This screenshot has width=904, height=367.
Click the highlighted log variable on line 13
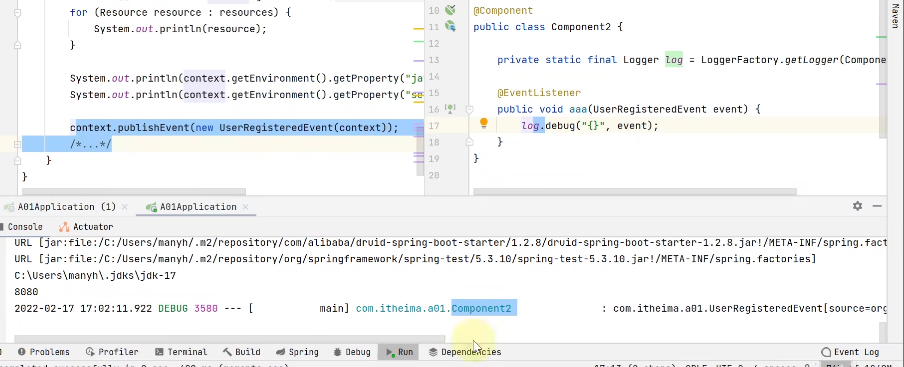(x=674, y=59)
